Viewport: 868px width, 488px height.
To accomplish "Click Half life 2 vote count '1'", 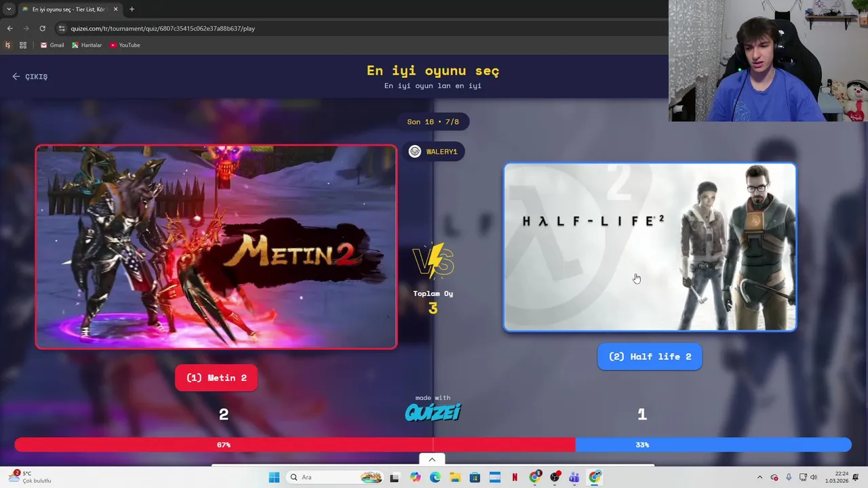I will pos(642,415).
